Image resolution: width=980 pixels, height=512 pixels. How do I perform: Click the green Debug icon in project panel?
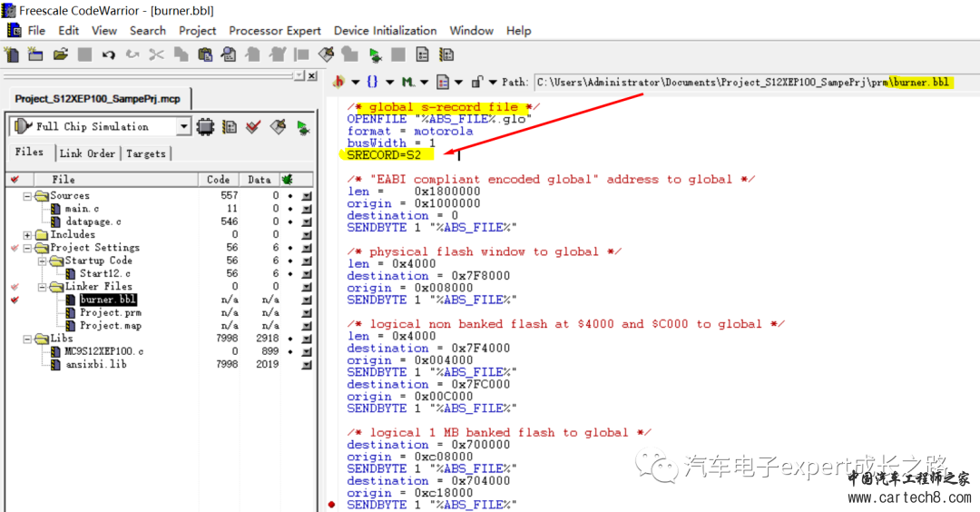[303, 127]
